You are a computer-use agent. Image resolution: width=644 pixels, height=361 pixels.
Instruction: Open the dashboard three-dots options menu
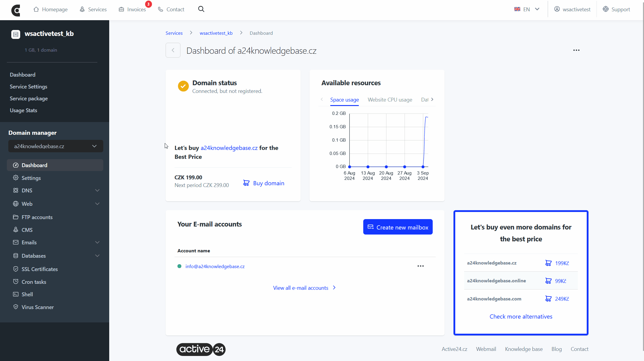tap(576, 50)
